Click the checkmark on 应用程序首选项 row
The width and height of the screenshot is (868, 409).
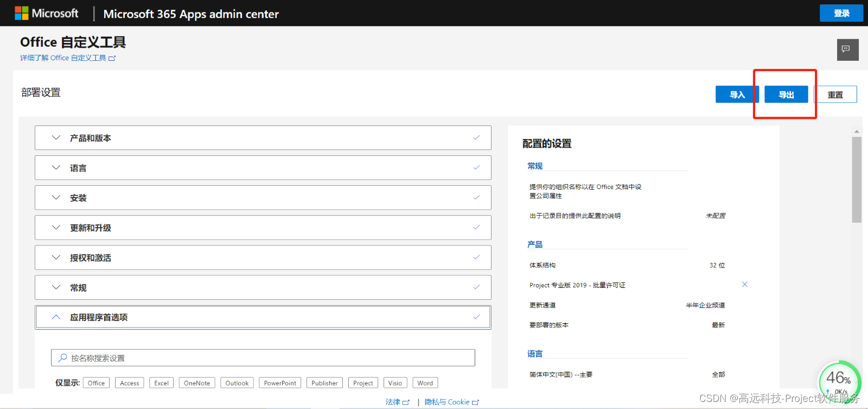(476, 317)
